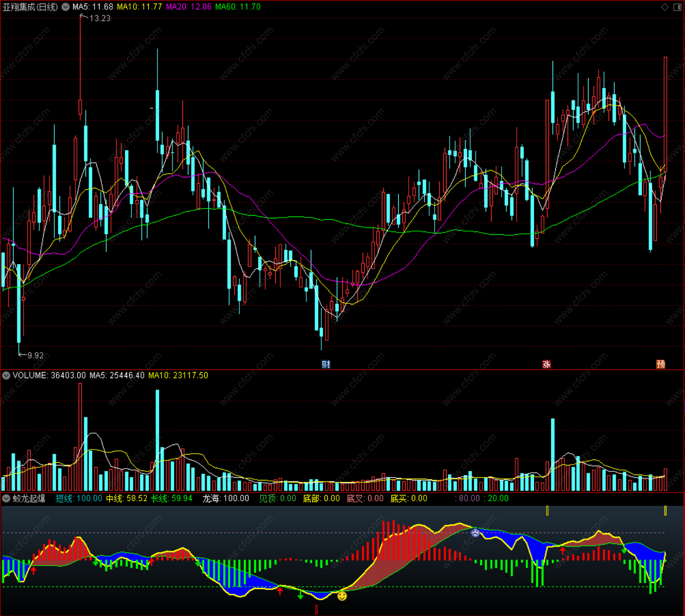Click the green down arrow next to smiley face
Viewport: 685px width, 616px height.
coord(300,595)
